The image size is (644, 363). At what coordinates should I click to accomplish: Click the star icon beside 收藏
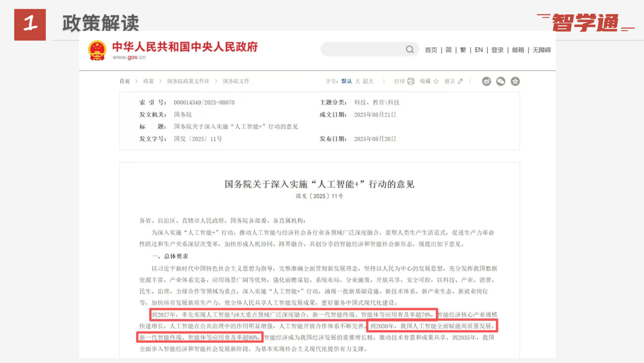tap(436, 81)
